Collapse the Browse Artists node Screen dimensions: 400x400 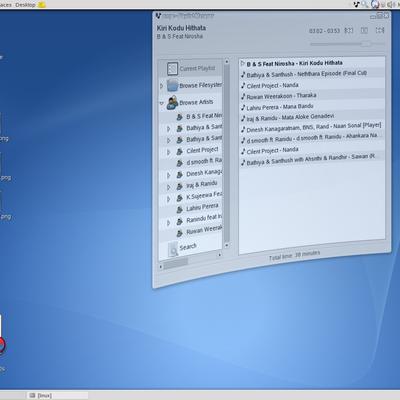tap(162, 103)
